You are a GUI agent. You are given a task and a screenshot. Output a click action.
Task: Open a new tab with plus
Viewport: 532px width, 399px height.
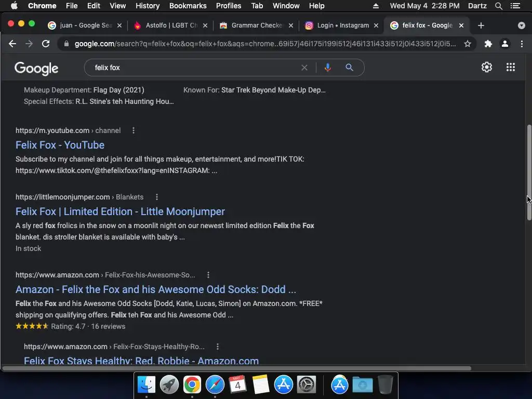481,25
